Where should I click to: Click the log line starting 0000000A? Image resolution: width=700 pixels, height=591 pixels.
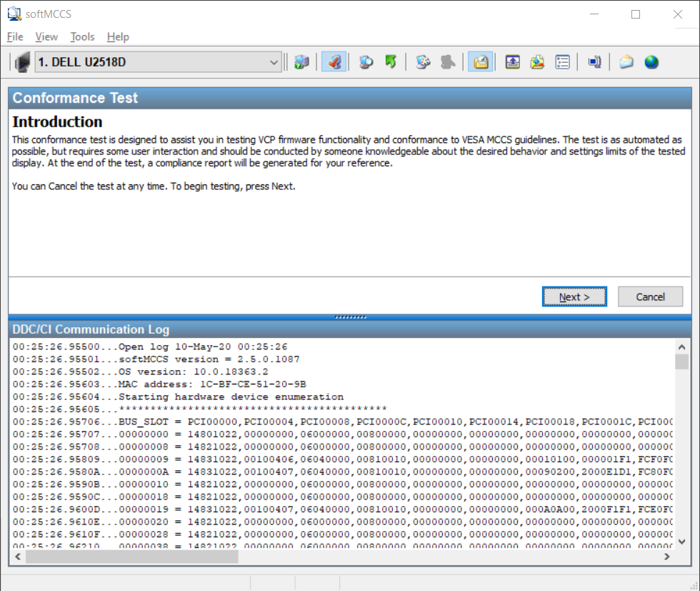point(342,472)
